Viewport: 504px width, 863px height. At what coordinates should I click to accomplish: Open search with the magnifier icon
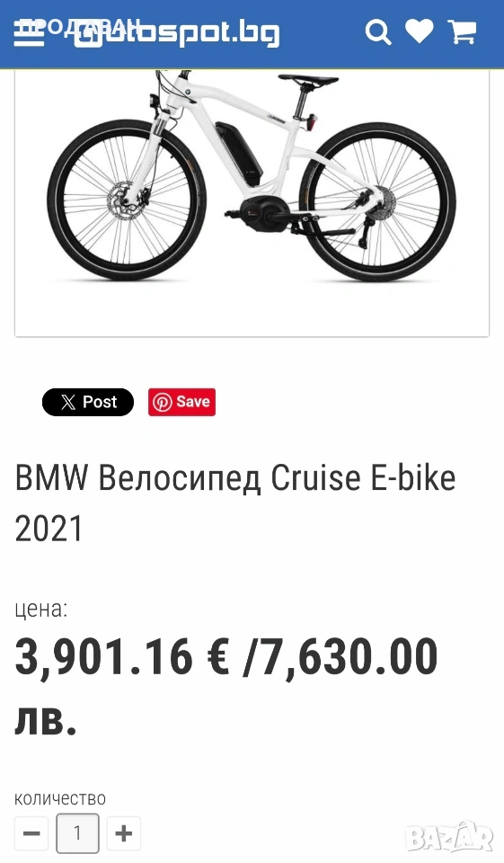[x=378, y=32]
